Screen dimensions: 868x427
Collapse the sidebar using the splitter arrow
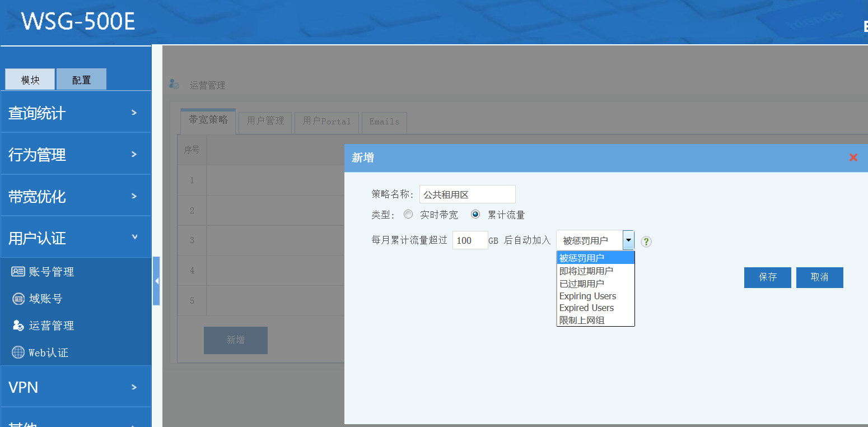pyautogui.click(x=156, y=281)
